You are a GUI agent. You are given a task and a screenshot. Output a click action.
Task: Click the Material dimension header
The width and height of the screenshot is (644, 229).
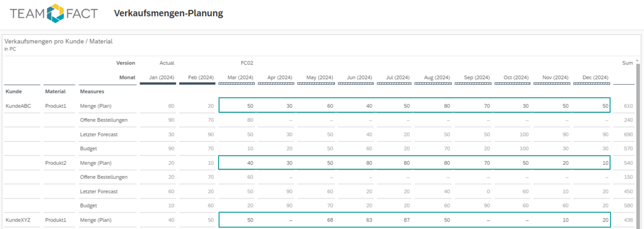(55, 91)
